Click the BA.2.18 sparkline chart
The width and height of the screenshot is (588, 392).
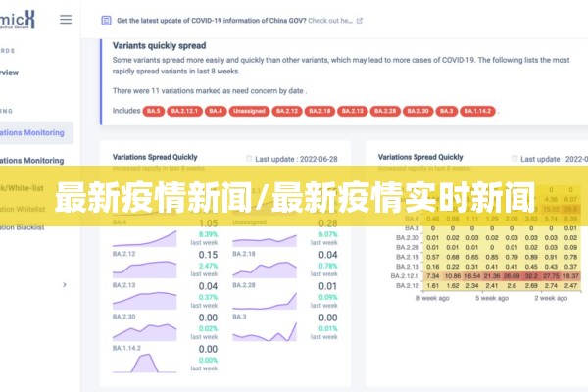pos(265,269)
